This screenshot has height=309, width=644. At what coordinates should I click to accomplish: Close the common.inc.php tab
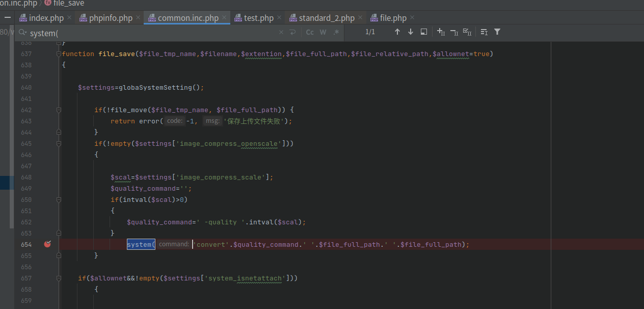click(224, 18)
